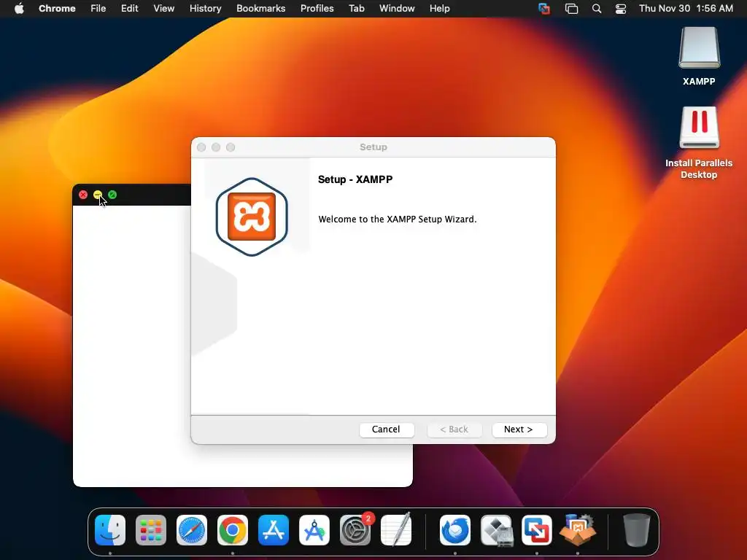This screenshot has height=560, width=747.
Task: Click the date and time in the menu bar
Action: pyautogui.click(x=686, y=8)
